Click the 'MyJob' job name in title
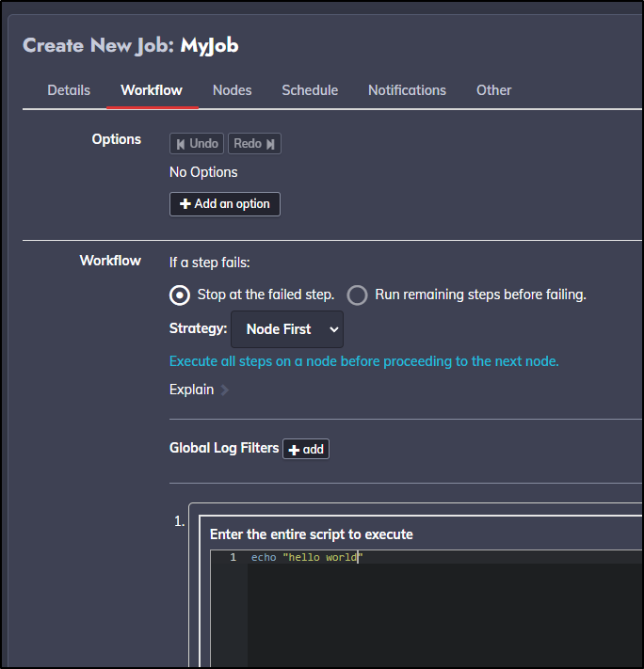 (x=209, y=46)
